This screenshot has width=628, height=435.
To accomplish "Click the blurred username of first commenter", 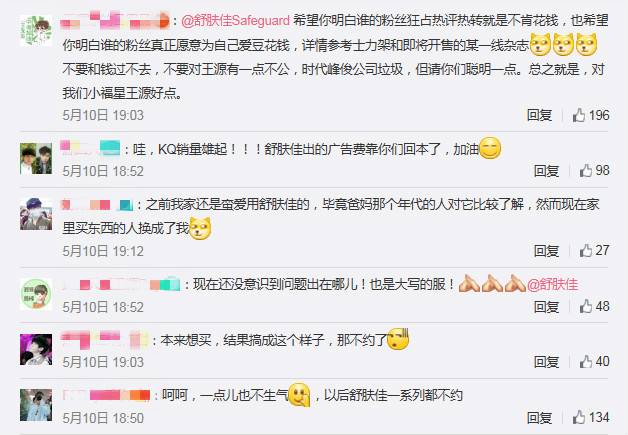I will tap(115, 20).
